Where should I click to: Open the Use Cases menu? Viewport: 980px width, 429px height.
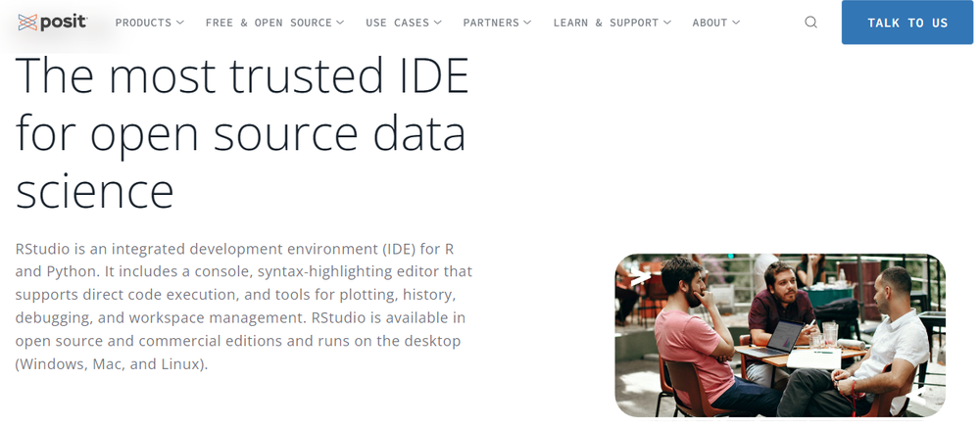pyautogui.click(x=404, y=23)
